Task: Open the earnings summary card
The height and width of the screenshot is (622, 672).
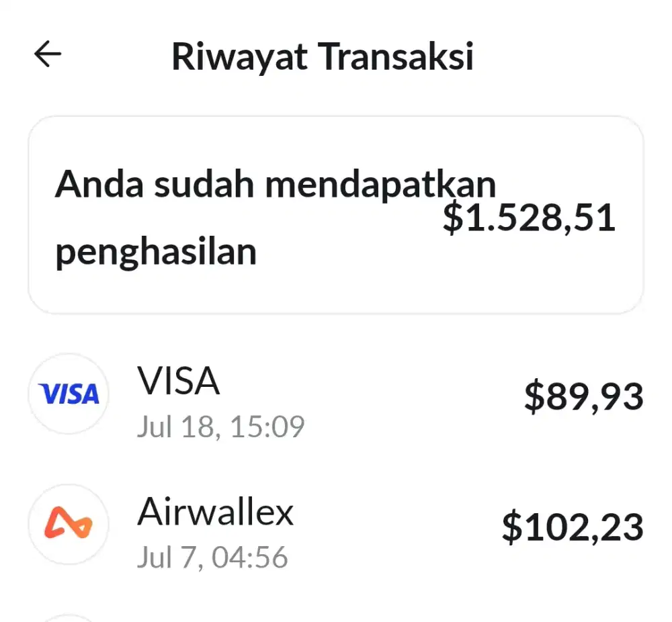Action: tap(336, 215)
